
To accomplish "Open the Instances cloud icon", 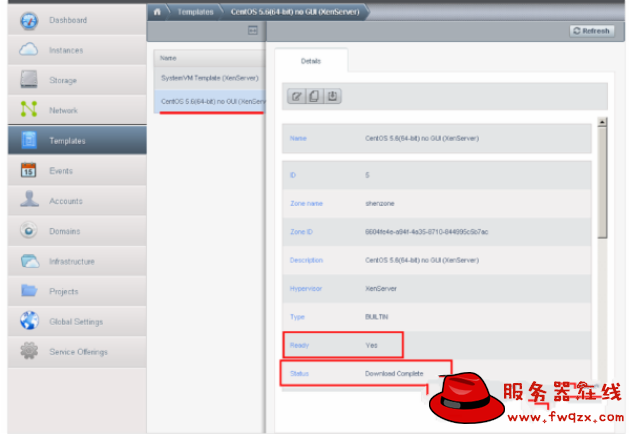I will coord(29,50).
